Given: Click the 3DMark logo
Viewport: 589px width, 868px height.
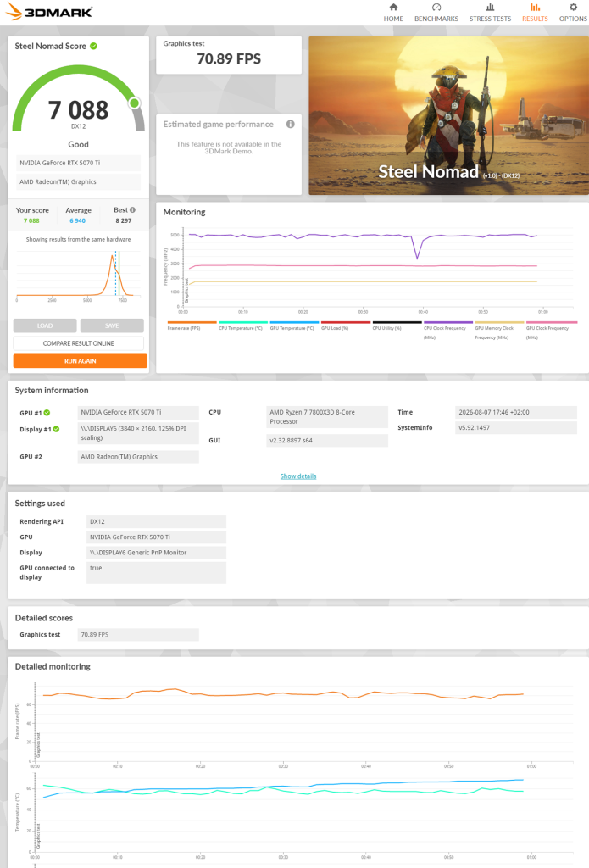Looking at the screenshot, I should coord(48,12).
